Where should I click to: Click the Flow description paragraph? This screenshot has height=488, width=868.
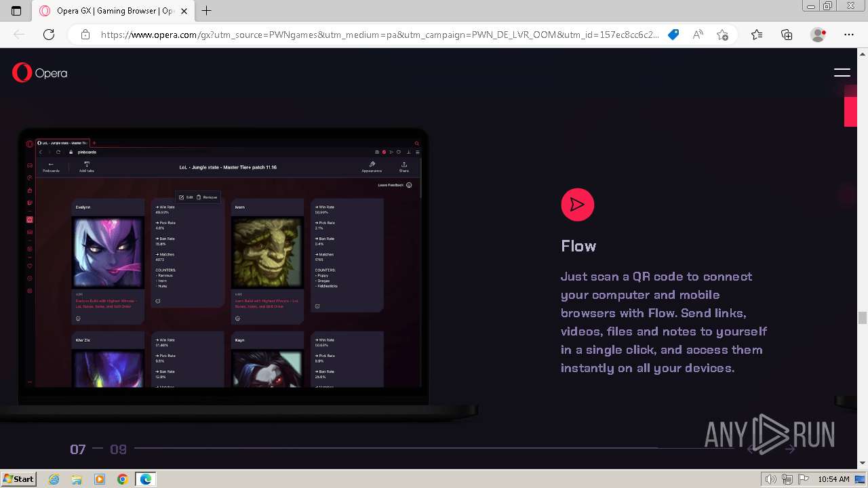coord(664,323)
